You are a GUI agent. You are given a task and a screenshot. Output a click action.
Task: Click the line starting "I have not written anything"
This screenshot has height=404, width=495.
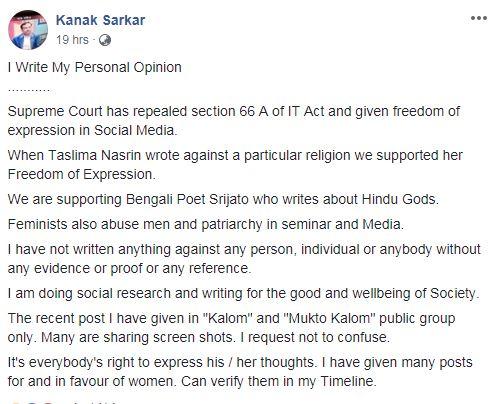click(244, 249)
